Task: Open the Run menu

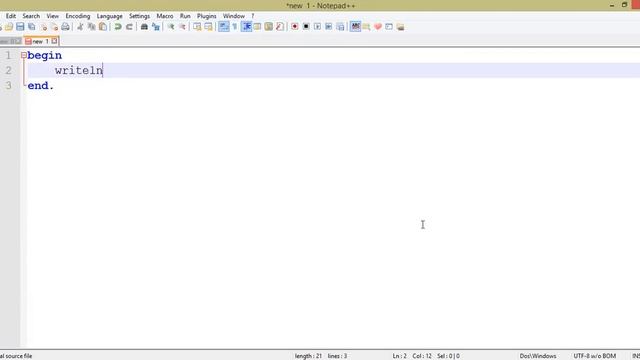Action: [185, 16]
